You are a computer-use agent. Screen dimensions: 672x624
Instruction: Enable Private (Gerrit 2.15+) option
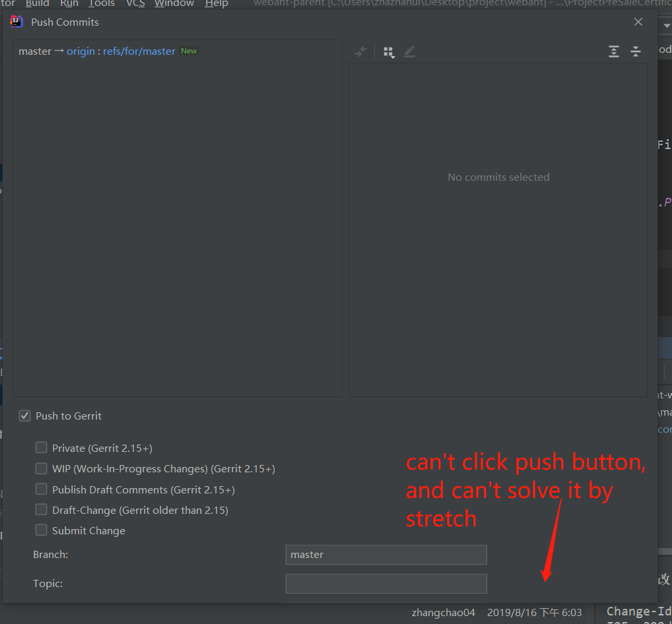41,447
